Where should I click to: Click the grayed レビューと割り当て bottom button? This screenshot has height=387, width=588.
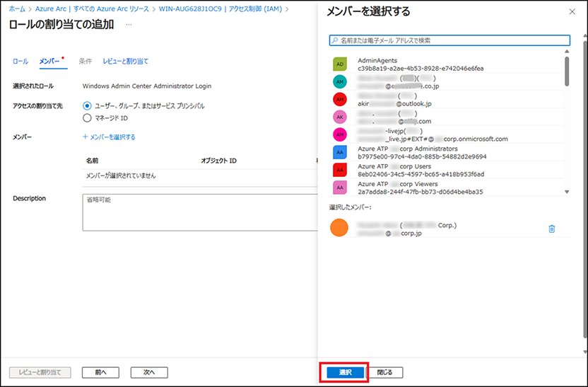[40, 372]
